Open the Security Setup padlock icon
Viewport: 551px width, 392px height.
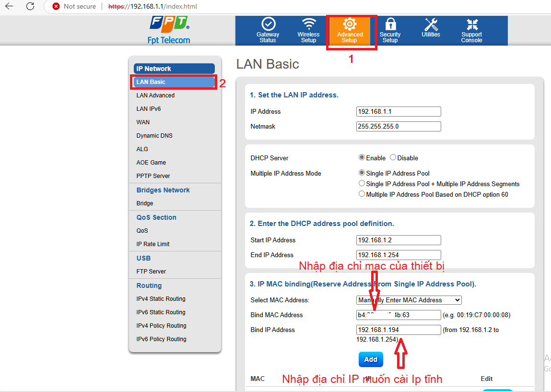pyautogui.click(x=390, y=24)
